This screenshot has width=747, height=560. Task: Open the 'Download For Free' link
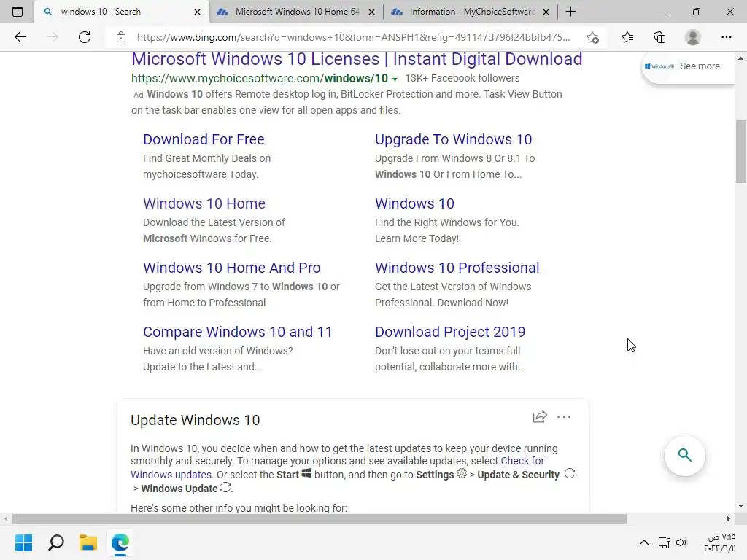(204, 139)
